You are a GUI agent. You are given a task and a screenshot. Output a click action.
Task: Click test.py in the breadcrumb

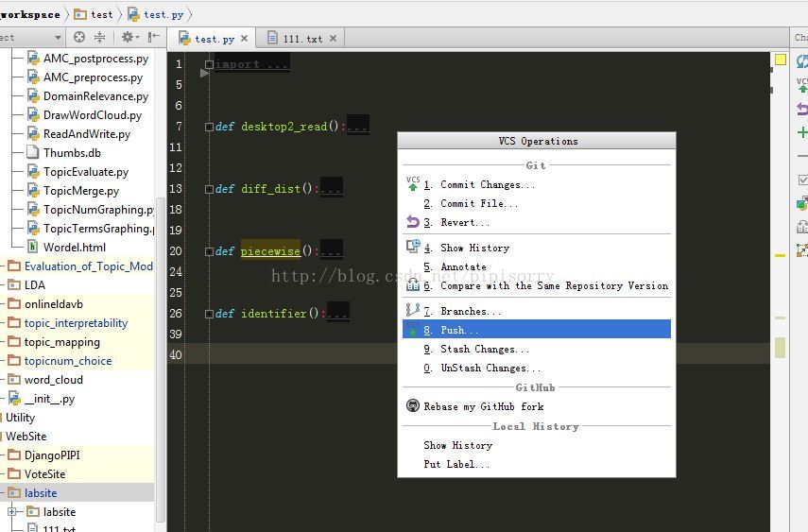click(156, 14)
